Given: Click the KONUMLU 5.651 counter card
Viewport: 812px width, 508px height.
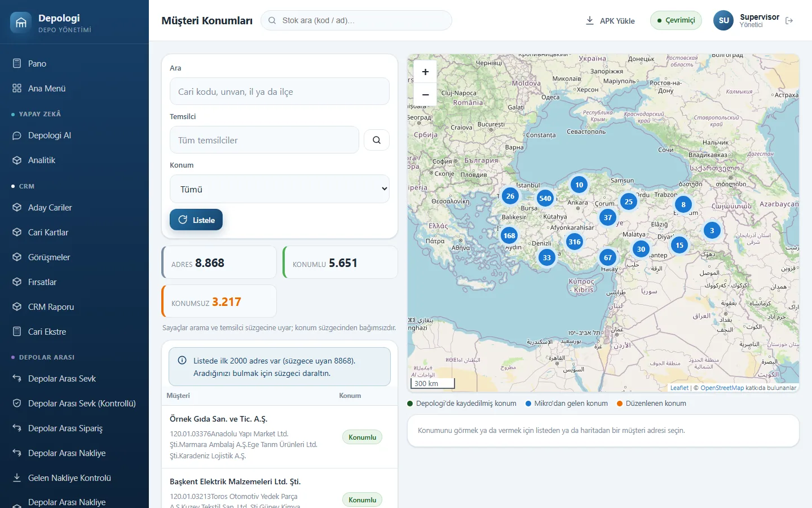Looking at the screenshot, I should click(x=340, y=262).
